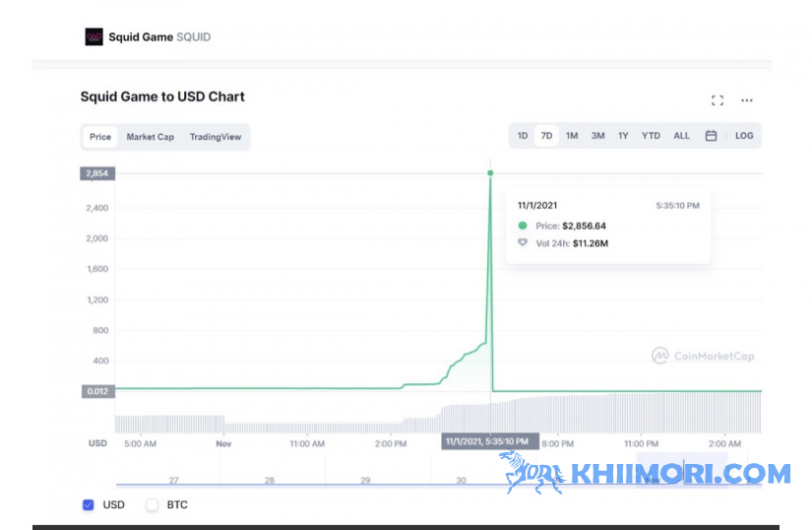This screenshot has height=530, width=812.
Task: Select the Price tab
Action: pos(100,137)
